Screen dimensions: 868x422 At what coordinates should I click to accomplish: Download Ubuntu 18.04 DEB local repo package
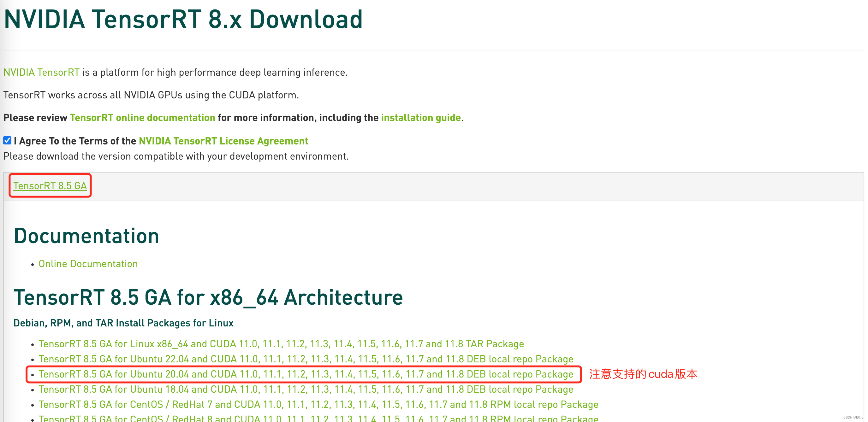coord(306,389)
